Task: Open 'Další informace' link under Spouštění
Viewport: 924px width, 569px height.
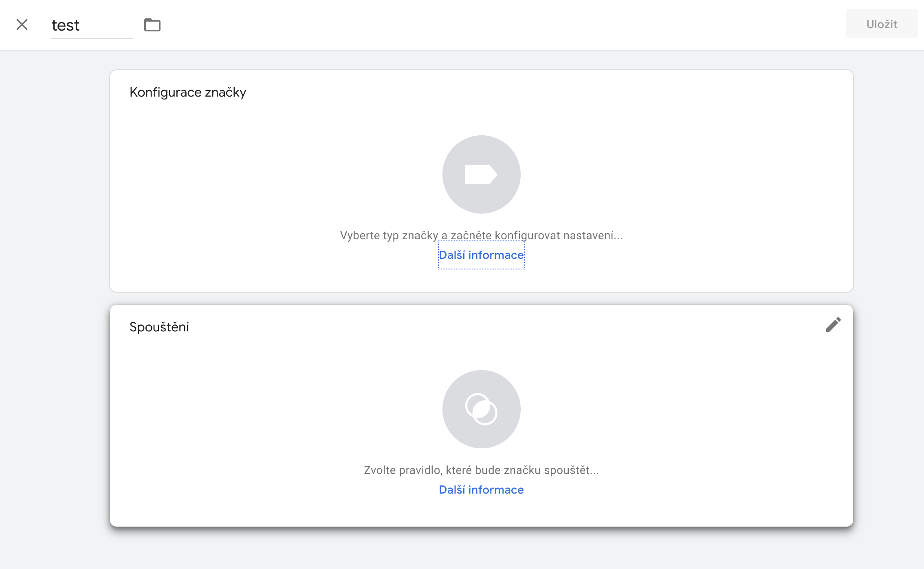Action: [481, 490]
